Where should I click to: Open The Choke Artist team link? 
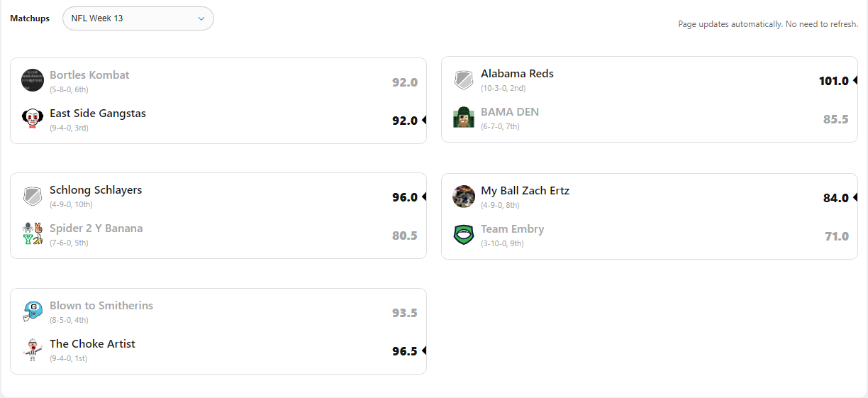(x=92, y=344)
